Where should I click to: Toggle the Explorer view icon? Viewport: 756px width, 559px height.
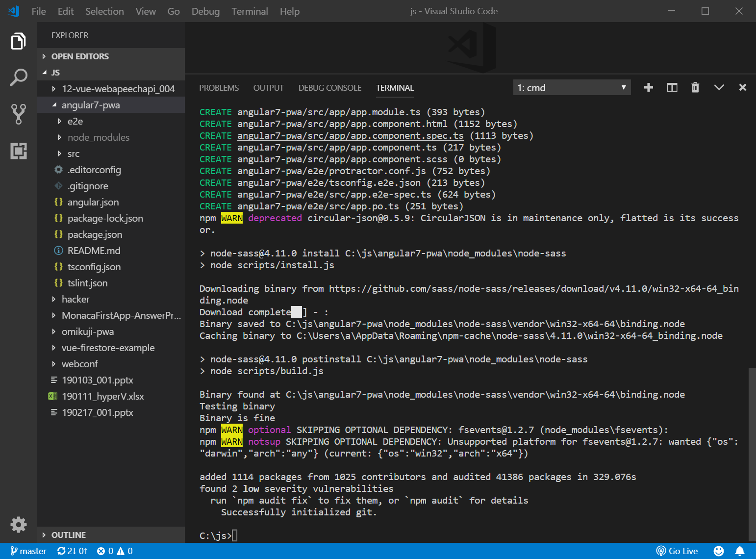point(18,41)
